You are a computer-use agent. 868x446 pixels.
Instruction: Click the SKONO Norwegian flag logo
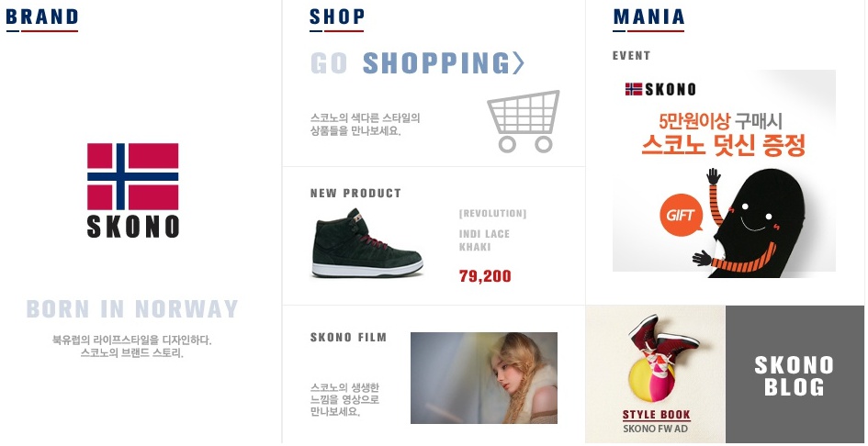coord(133,190)
